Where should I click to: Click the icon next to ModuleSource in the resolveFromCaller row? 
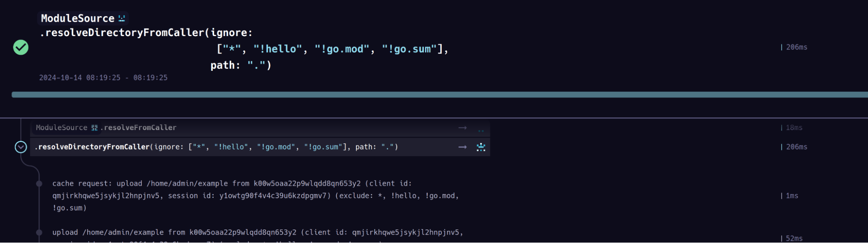(x=95, y=128)
